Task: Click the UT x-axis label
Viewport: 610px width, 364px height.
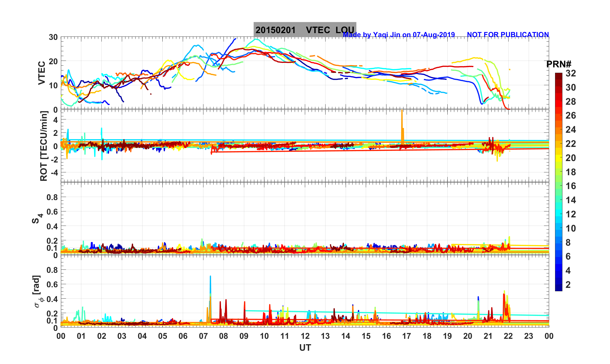Action: click(305, 348)
